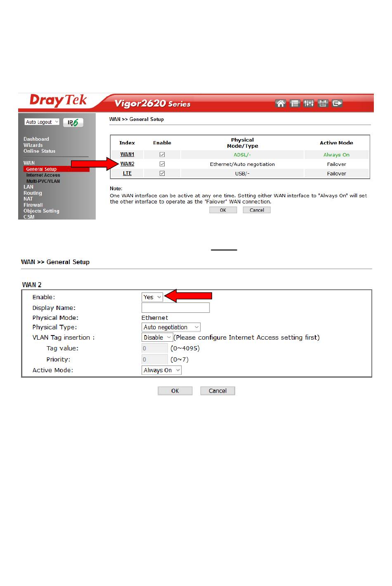This screenshot has height=586, width=392.
Task: Open NAT in the sidebar menu
Action: point(28,199)
